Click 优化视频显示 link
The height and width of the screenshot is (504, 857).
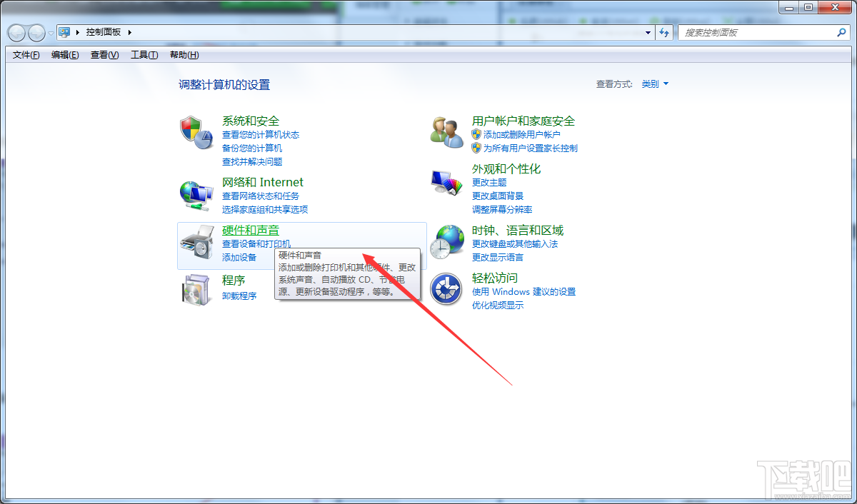(498, 305)
